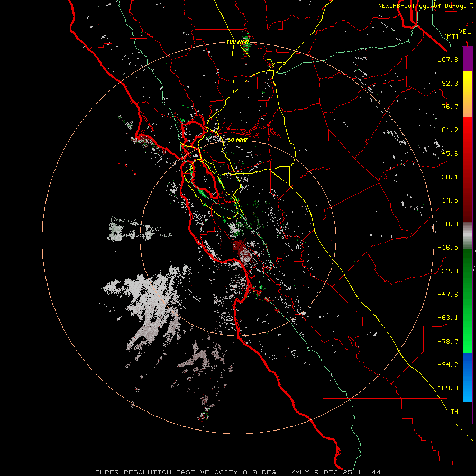Click the blue segment of the velocity color bar
This screenshot has width=476, height=476.
pos(467,377)
